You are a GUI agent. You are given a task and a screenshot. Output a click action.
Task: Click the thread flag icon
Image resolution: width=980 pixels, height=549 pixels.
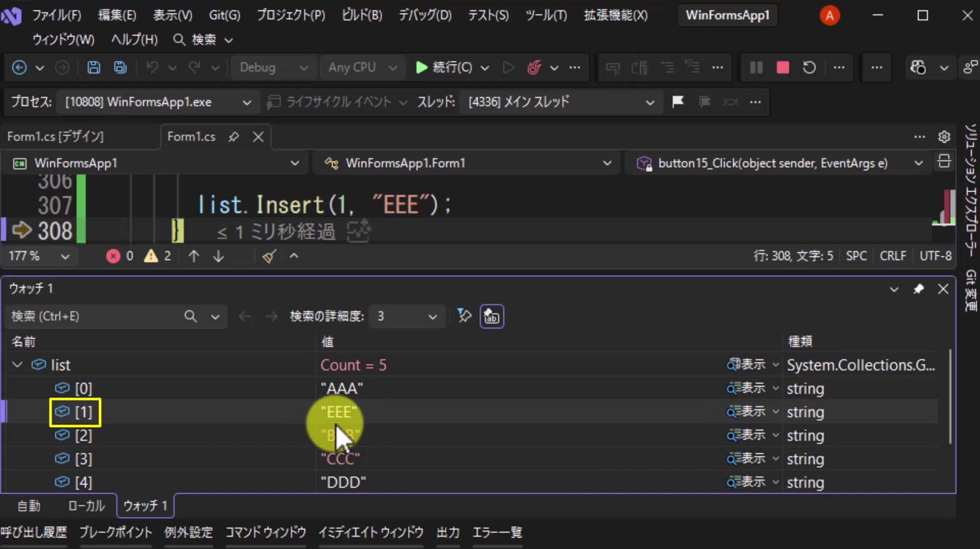click(x=678, y=102)
